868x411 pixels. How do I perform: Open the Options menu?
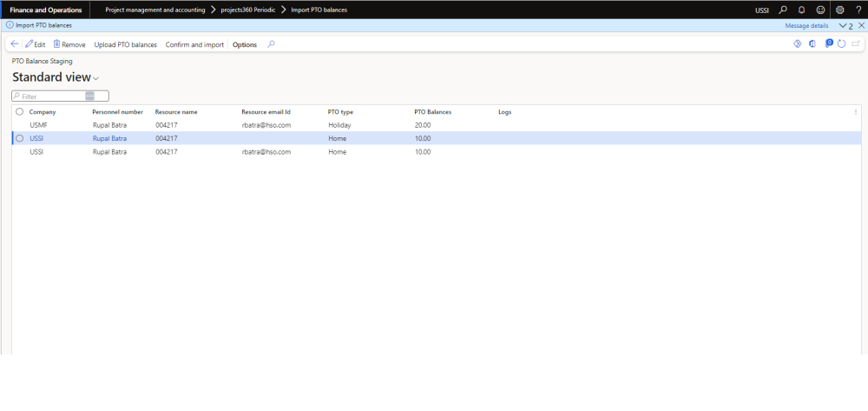point(245,44)
